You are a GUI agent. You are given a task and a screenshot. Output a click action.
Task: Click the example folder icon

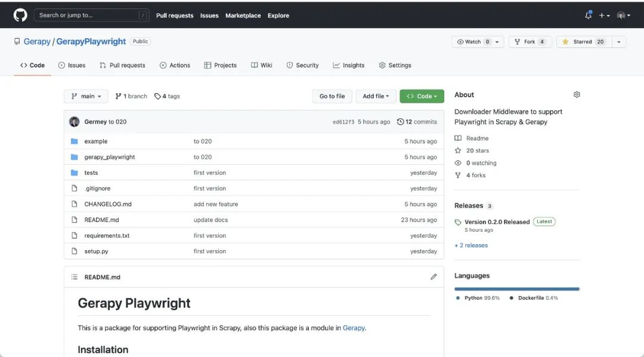click(x=75, y=141)
